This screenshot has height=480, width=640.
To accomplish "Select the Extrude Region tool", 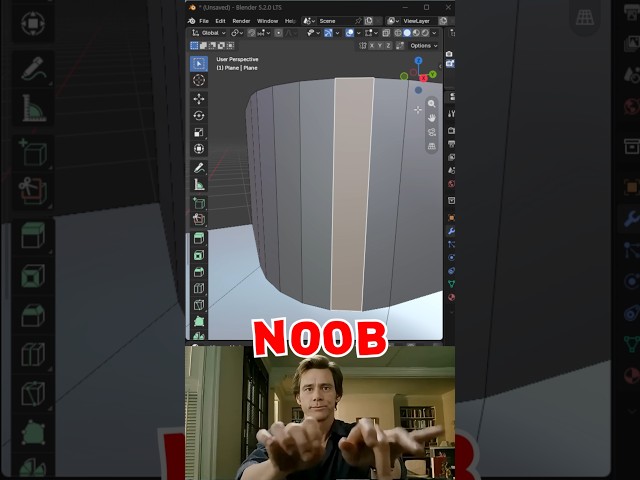I will click(199, 238).
